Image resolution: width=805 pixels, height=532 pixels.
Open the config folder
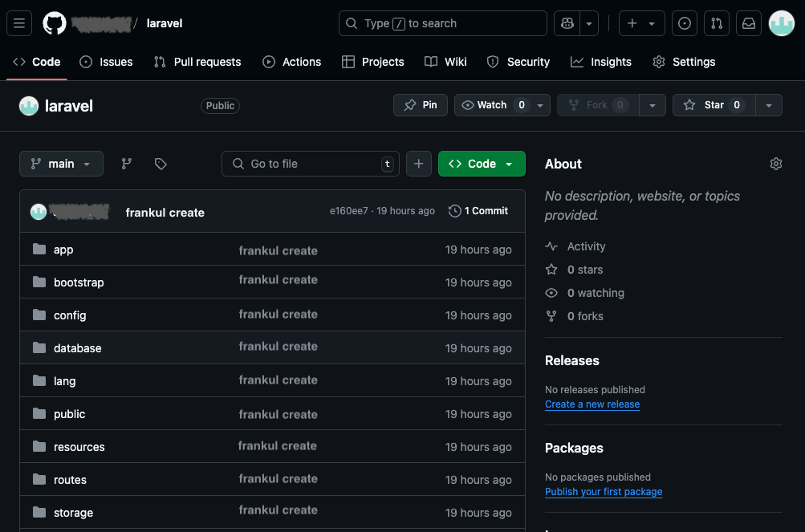coord(70,315)
